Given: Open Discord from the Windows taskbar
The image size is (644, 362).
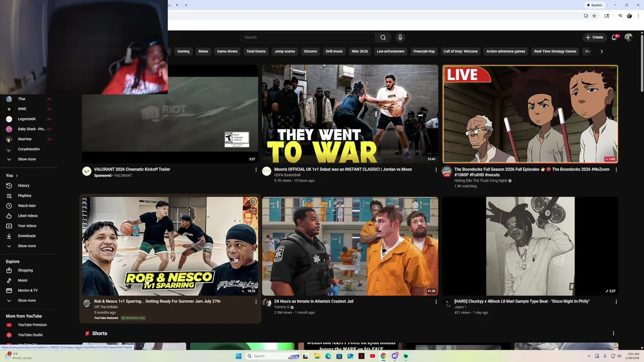Looking at the screenshot, I should [395, 356].
